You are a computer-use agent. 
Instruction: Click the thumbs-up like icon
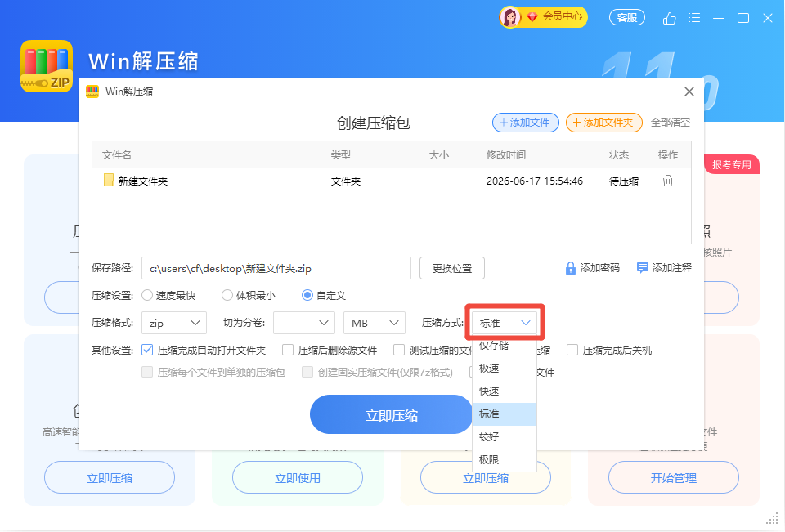[670, 19]
